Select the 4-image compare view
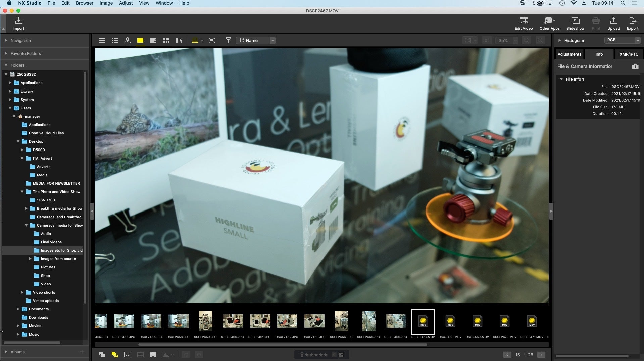 166,40
